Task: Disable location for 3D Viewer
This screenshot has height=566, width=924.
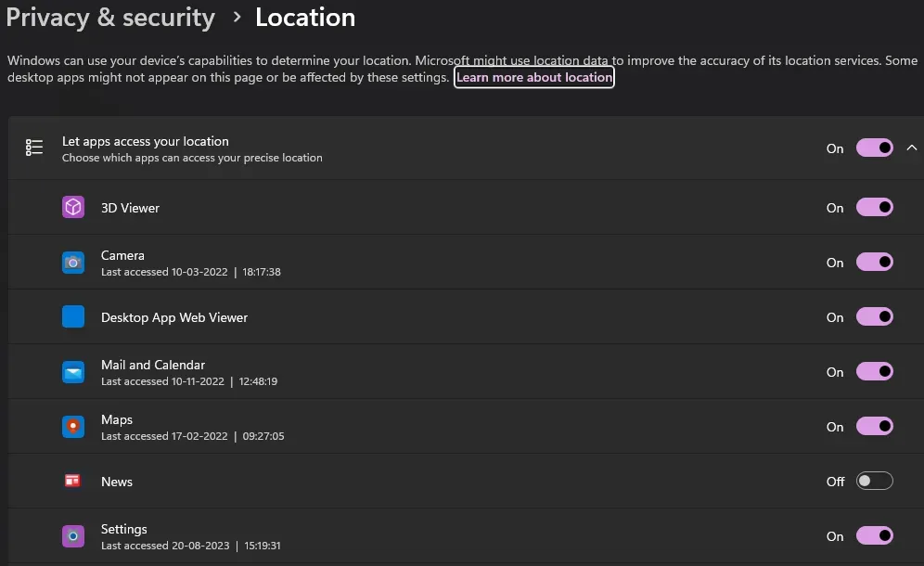Action: pyautogui.click(x=875, y=208)
